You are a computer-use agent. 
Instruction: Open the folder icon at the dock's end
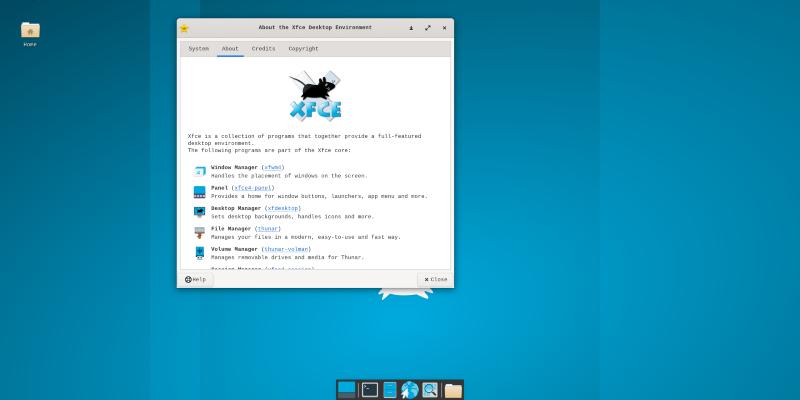453,390
